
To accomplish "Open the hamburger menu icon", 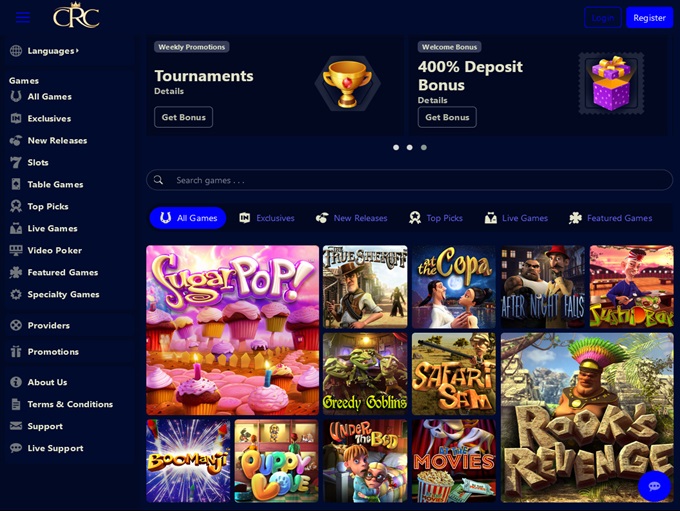I will [x=23, y=17].
